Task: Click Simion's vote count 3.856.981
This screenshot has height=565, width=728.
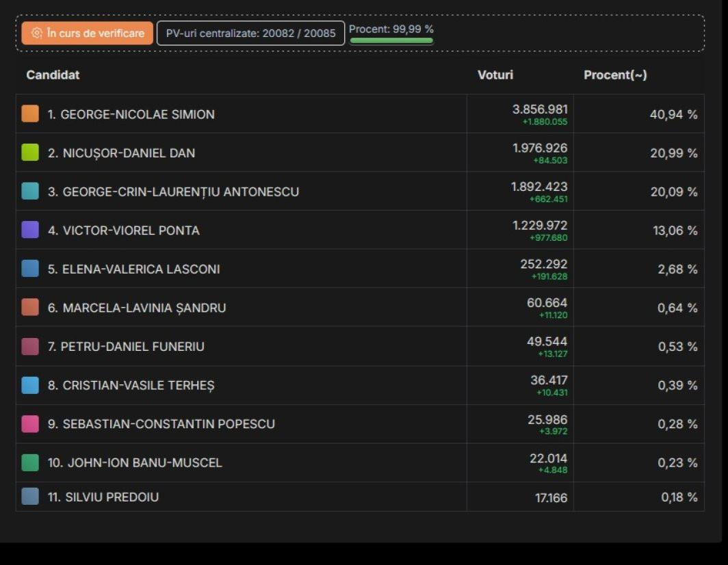Action: tap(540, 109)
